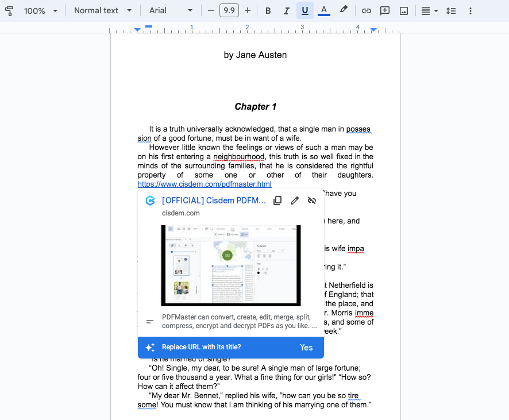509x420 pixels.
Task: Open the [OFFICIAL] Cisdem PDFM... title link
Action: tap(214, 201)
